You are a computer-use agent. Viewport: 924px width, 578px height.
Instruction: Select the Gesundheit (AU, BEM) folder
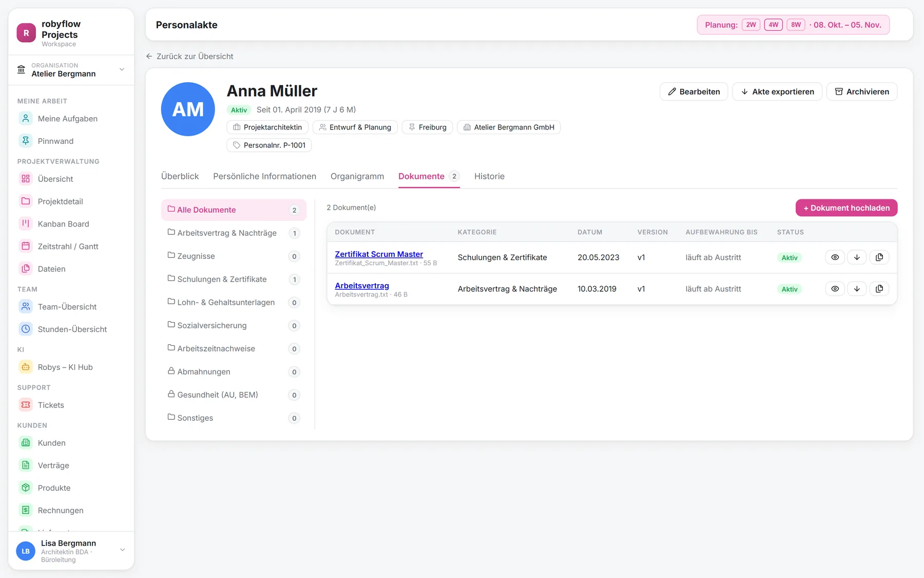pos(234,395)
